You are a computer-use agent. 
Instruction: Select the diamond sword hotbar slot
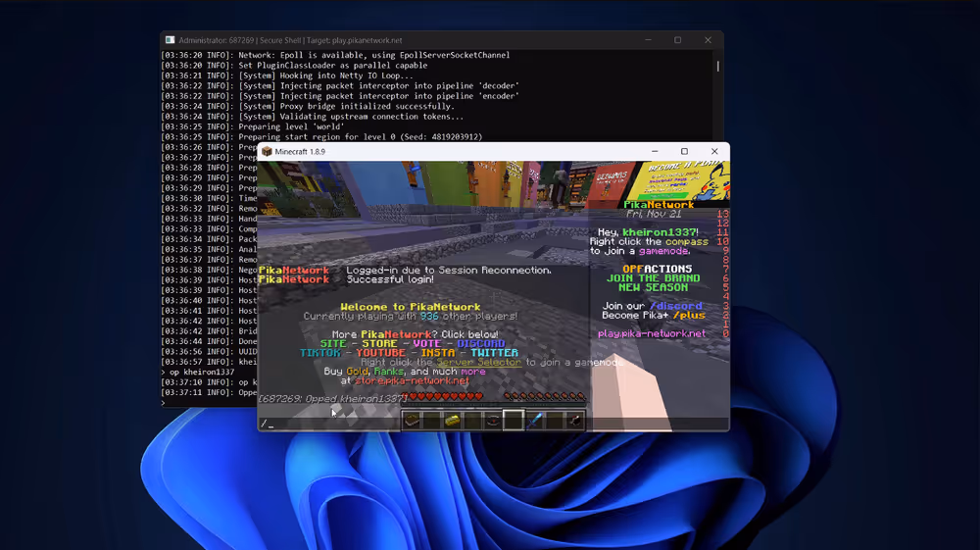534,421
